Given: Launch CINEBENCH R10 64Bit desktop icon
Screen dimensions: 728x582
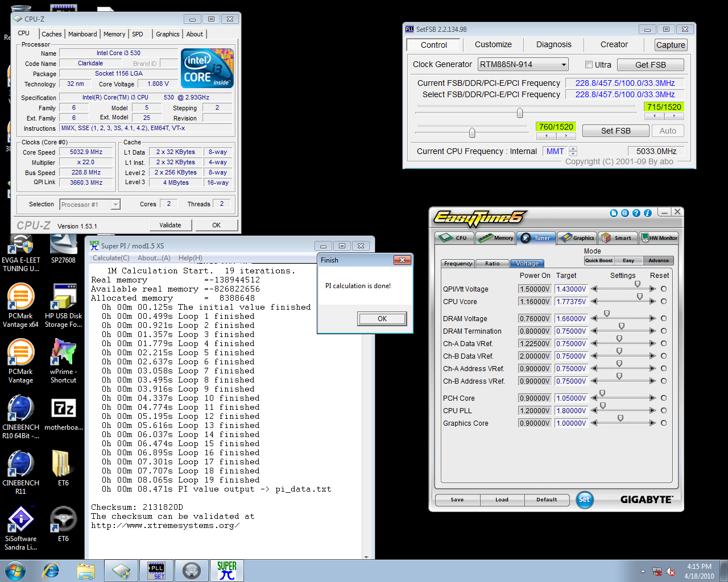Looking at the screenshot, I should tap(20, 417).
